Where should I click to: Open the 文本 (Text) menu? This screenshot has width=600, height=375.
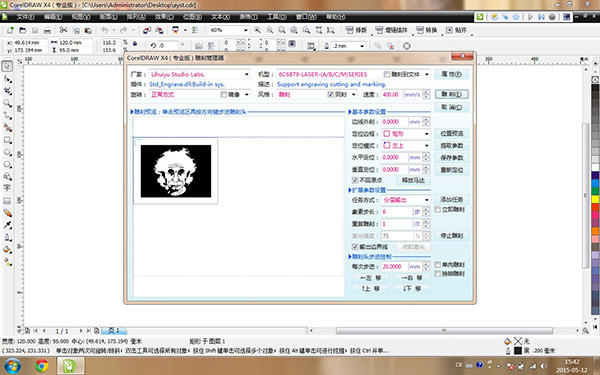click(221, 17)
